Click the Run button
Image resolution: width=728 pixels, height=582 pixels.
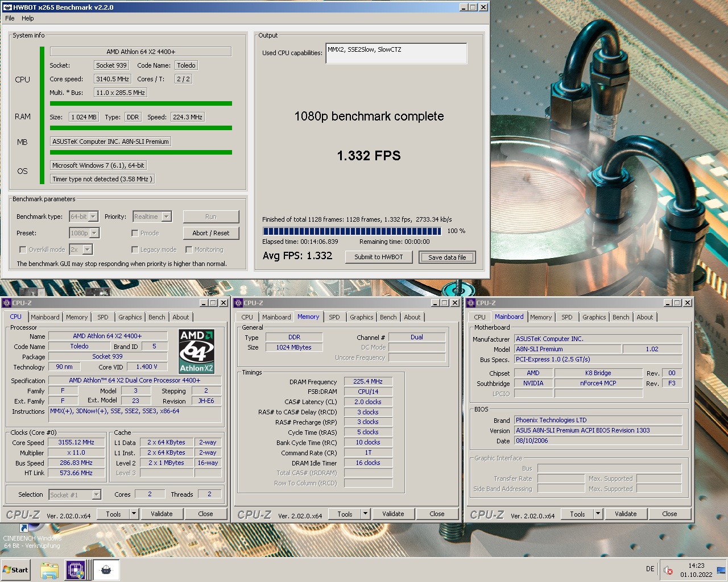211,217
